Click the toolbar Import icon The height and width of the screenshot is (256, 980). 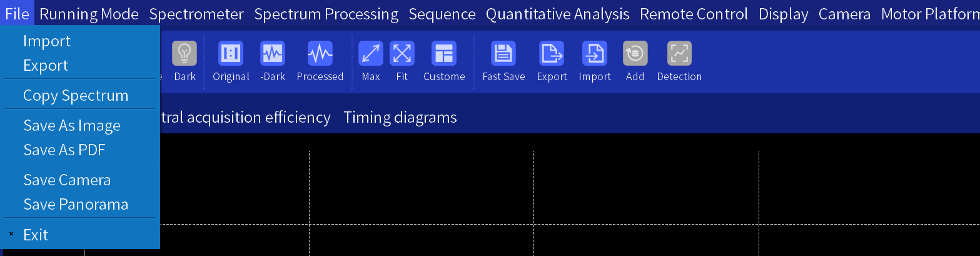click(x=595, y=54)
